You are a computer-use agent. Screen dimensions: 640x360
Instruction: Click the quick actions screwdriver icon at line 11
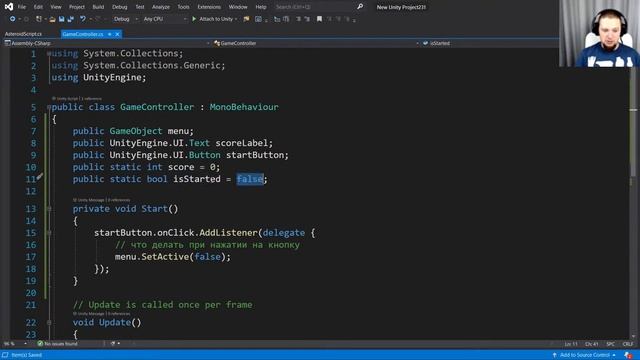pyautogui.click(x=40, y=177)
